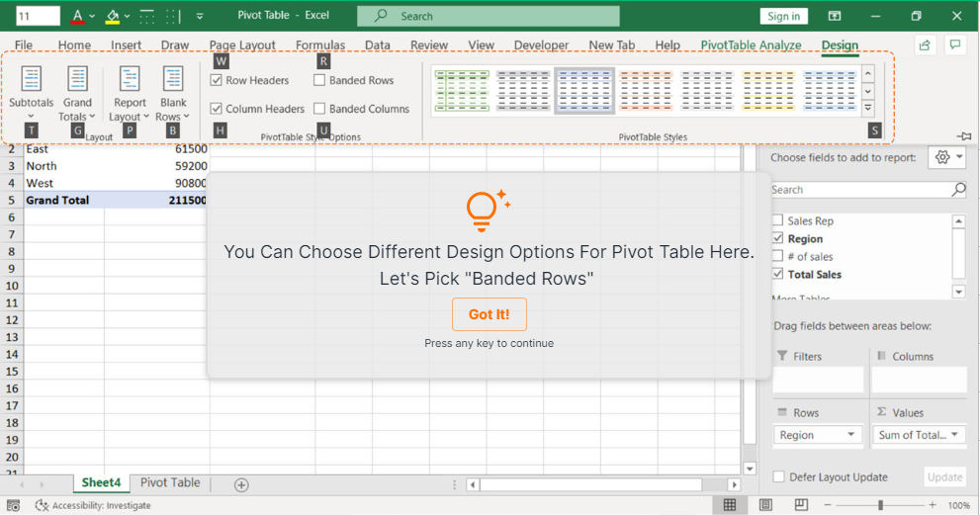980x515 pixels.
Task: Select the cell containing West
Action: point(63,183)
